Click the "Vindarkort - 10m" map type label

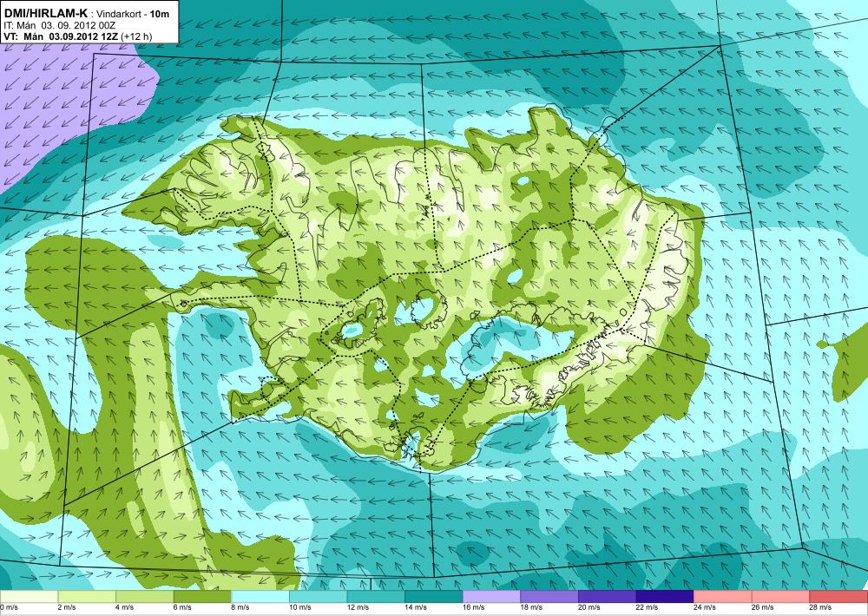(x=133, y=14)
